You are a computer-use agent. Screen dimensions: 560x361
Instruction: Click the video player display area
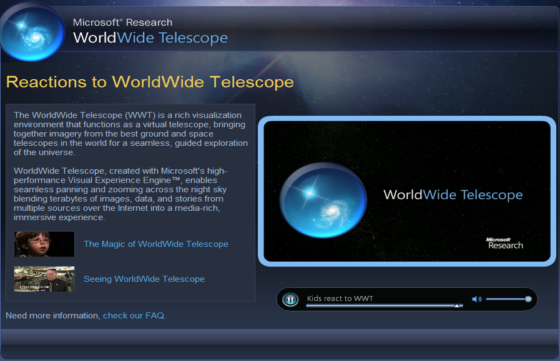407,191
